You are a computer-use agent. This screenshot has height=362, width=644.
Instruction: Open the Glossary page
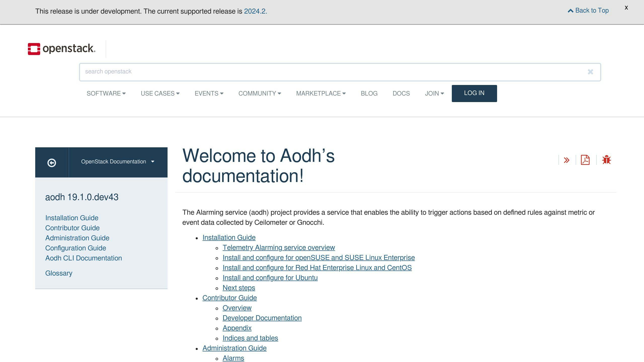(x=59, y=273)
